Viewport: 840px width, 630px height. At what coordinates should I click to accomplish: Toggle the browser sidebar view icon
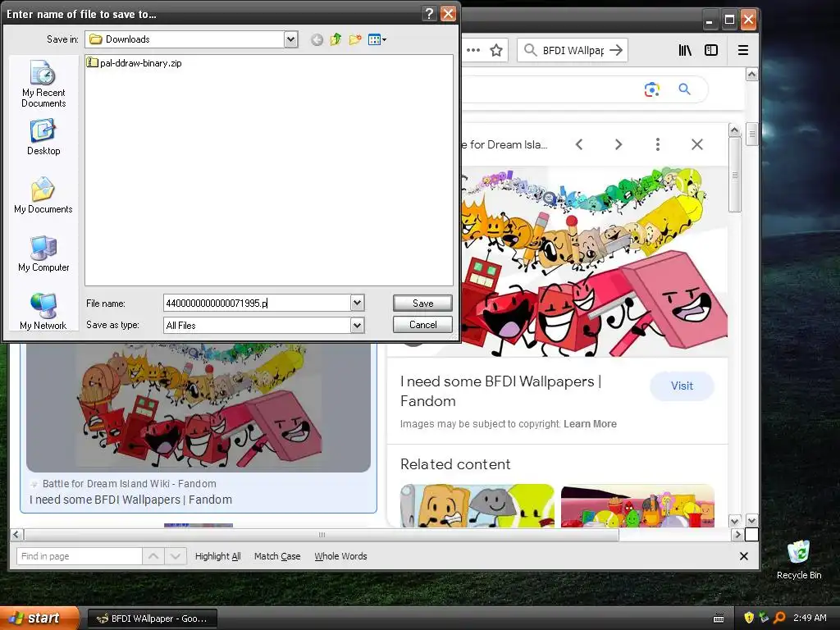(711, 50)
